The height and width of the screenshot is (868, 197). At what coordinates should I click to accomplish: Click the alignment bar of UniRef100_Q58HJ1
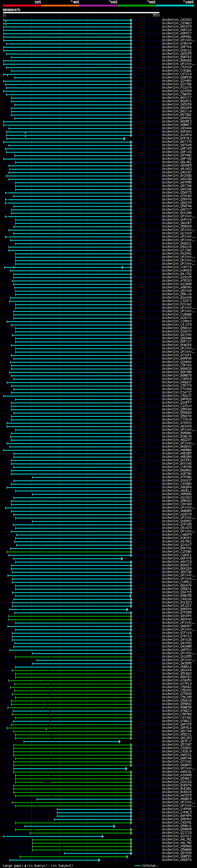click(70, 826)
